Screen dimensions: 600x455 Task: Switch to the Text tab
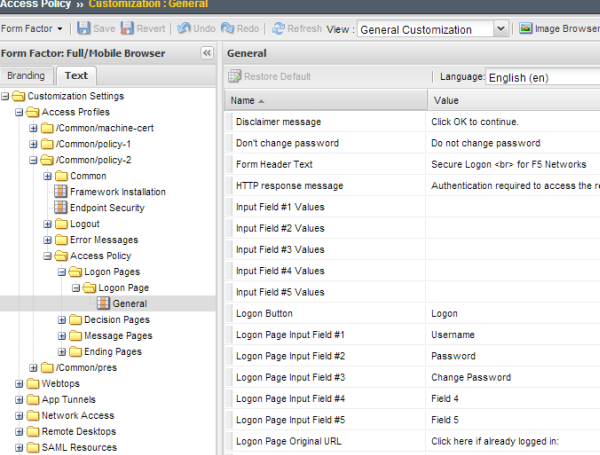(76, 75)
